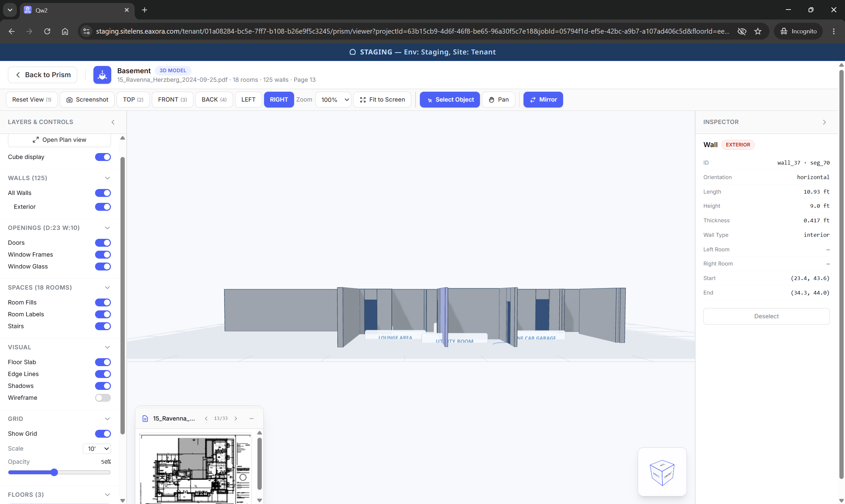The height and width of the screenshot is (504, 845).
Task: Open a new browser tab
Action: 144,10
